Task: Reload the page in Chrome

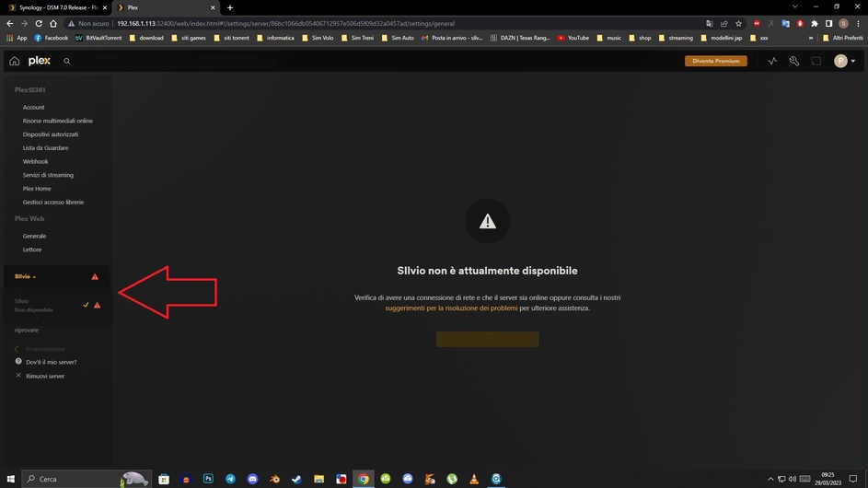Action: [39, 23]
